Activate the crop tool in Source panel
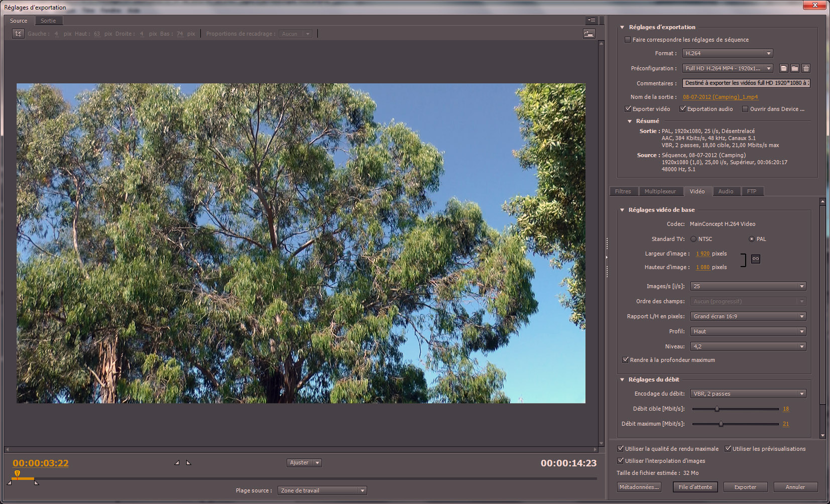830x504 pixels. pyautogui.click(x=18, y=34)
